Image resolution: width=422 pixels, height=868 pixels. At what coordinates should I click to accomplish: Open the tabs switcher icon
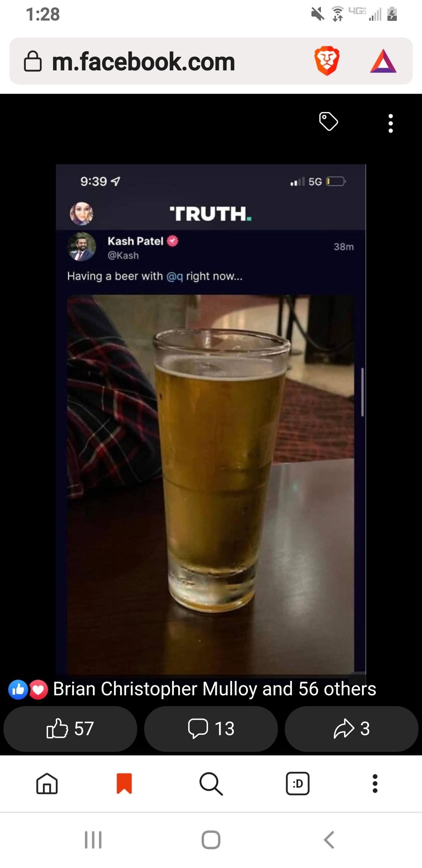(298, 783)
